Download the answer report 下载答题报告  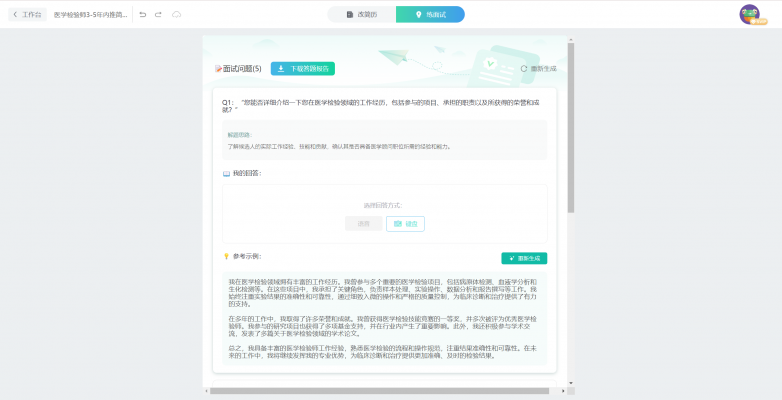303,69
